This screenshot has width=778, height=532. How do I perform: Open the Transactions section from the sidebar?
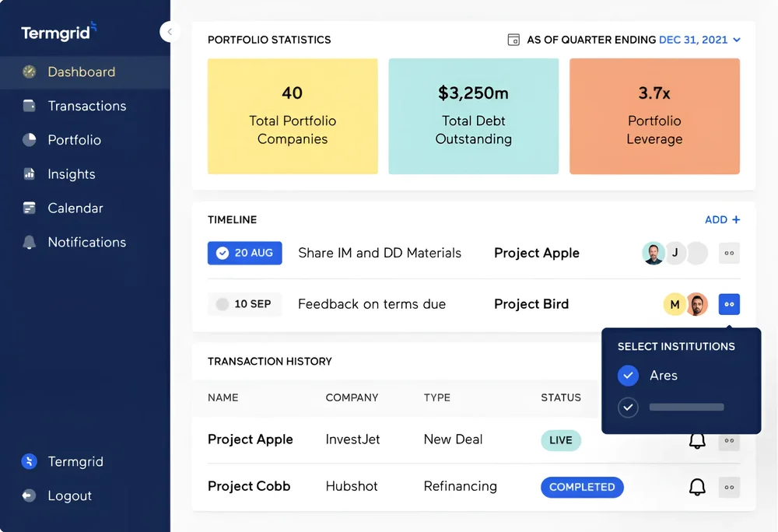pos(88,106)
